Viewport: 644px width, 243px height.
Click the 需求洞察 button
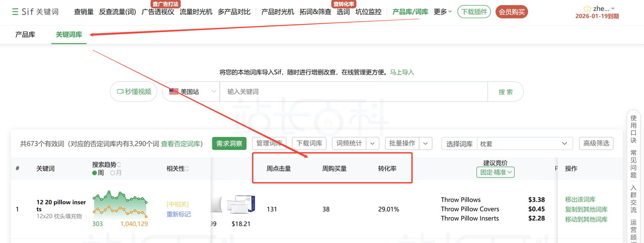[229, 143]
